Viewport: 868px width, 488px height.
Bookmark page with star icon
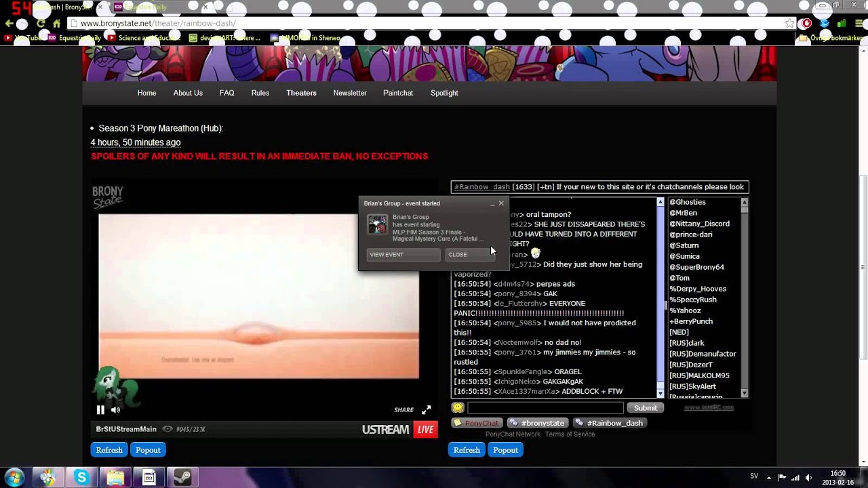(x=789, y=23)
